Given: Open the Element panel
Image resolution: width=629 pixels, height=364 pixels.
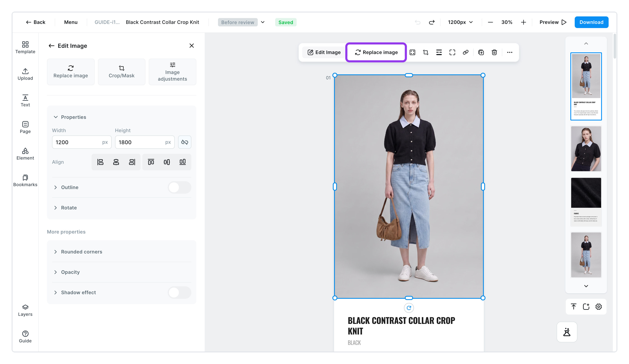Looking at the screenshot, I should (x=25, y=154).
